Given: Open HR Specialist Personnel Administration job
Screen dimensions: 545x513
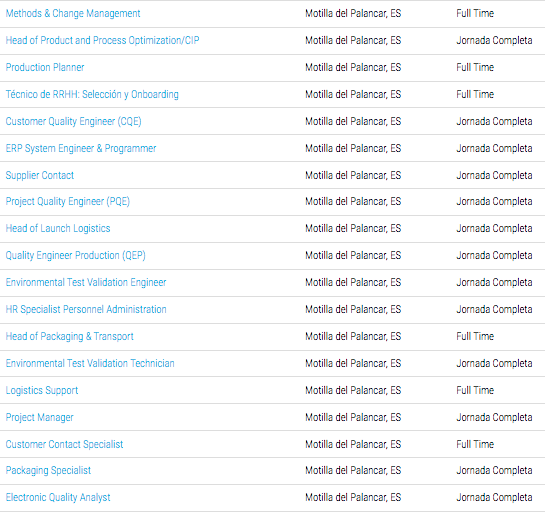Looking at the screenshot, I should point(86,310).
